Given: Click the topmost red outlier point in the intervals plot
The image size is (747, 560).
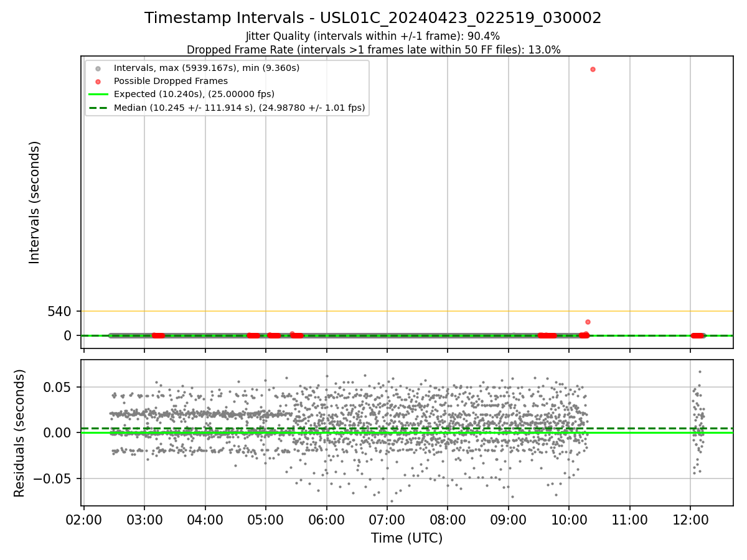Looking at the screenshot, I should click(x=593, y=69).
